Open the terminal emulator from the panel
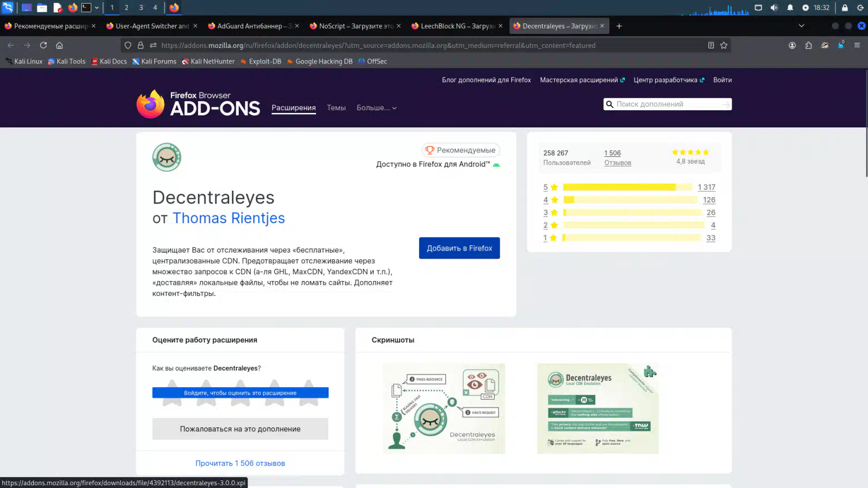The height and width of the screenshot is (488, 868). tap(86, 8)
